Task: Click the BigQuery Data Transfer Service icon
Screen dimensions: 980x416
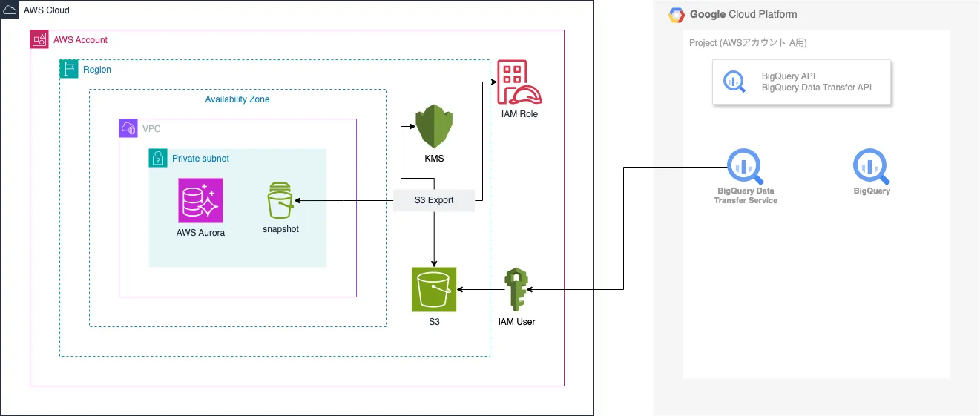Action: (745, 166)
